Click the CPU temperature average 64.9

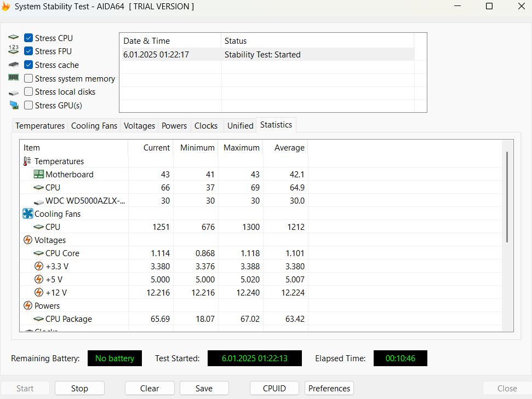(297, 188)
